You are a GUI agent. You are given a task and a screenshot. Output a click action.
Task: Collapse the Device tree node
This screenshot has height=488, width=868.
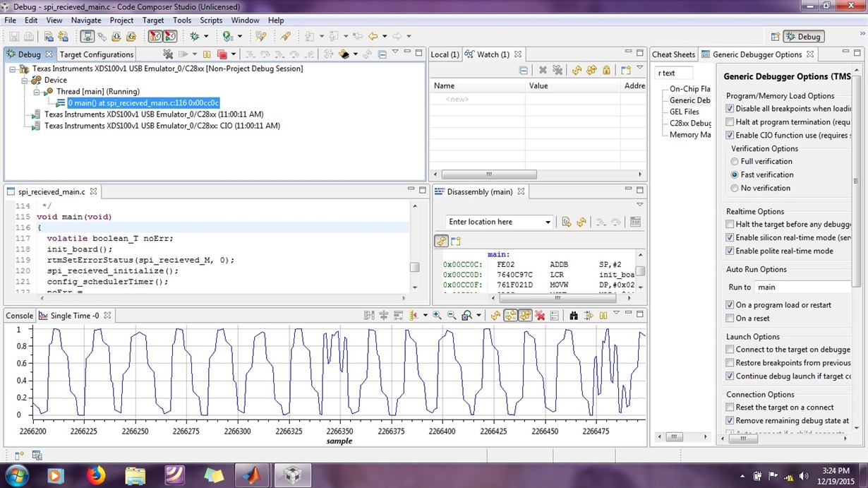click(25, 81)
